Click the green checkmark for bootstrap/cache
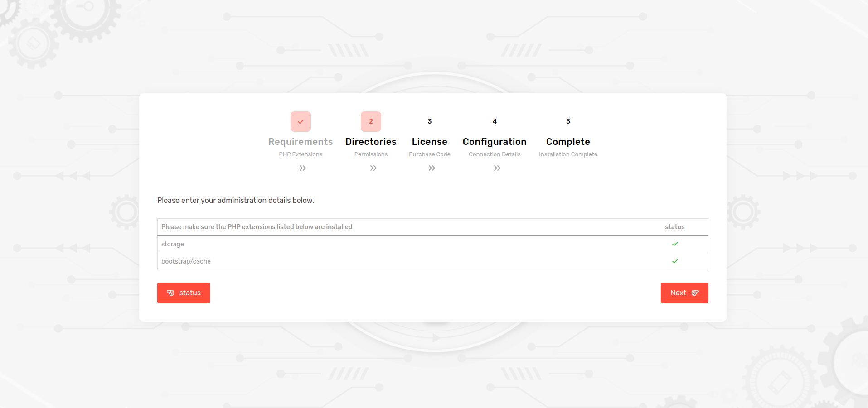Image resolution: width=868 pixels, height=408 pixels. pyautogui.click(x=674, y=261)
